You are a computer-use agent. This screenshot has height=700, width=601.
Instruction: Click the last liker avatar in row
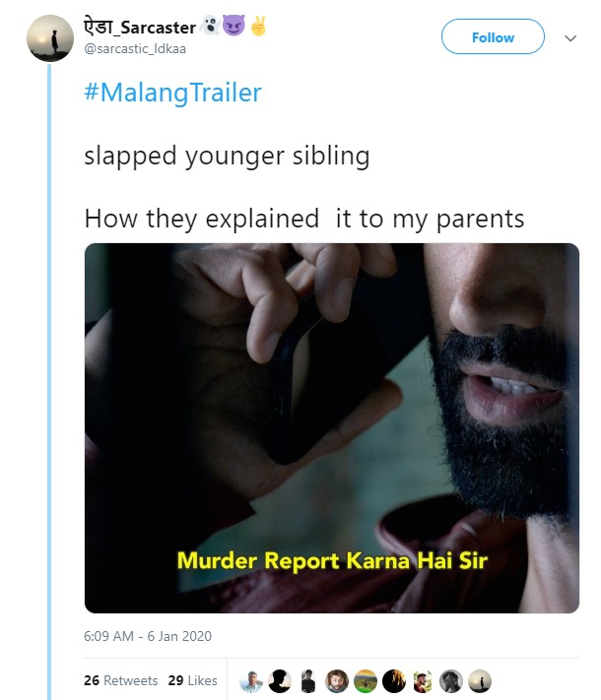tap(480, 680)
